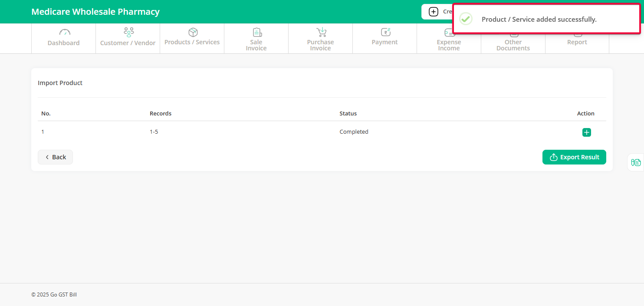Click the 'Status' column header
Image resolution: width=644 pixels, height=306 pixels.
pos(348,114)
